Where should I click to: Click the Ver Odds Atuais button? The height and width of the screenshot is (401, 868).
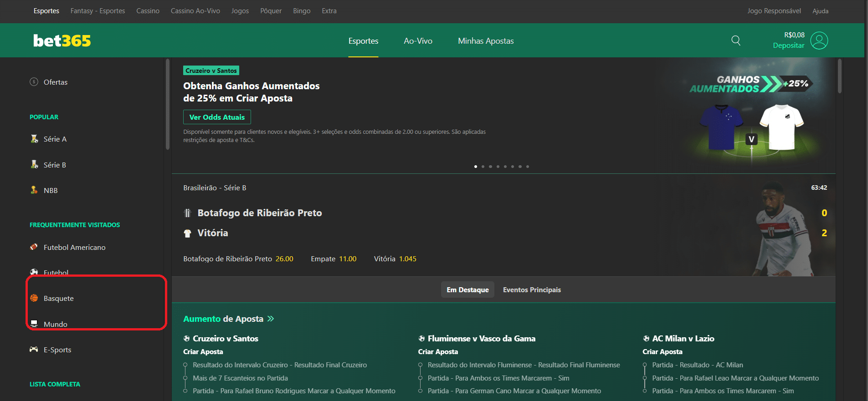[217, 117]
